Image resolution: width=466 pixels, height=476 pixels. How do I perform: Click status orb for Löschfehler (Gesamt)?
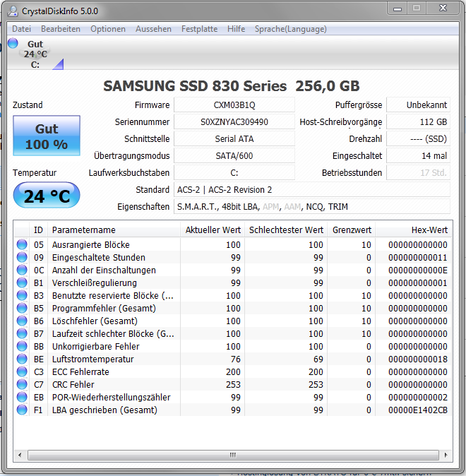click(x=22, y=321)
